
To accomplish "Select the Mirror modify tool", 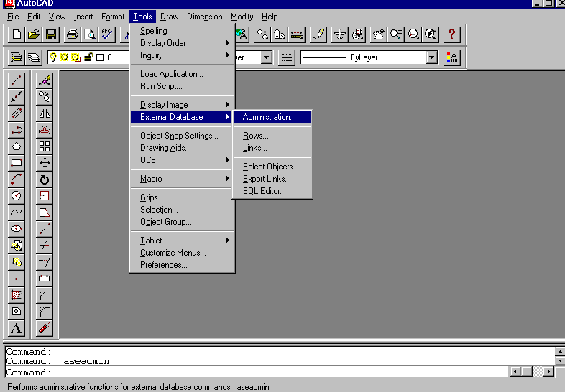I will (45, 113).
